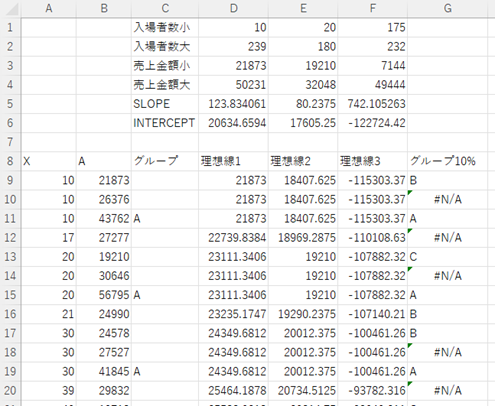Select column G header
Viewport: 495px width, 406px height.
(x=447, y=8)
